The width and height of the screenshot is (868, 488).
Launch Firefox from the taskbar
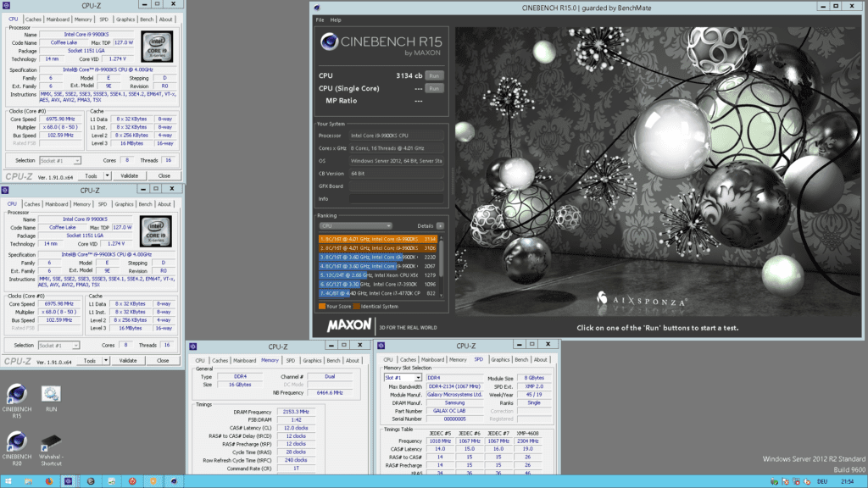48,481
